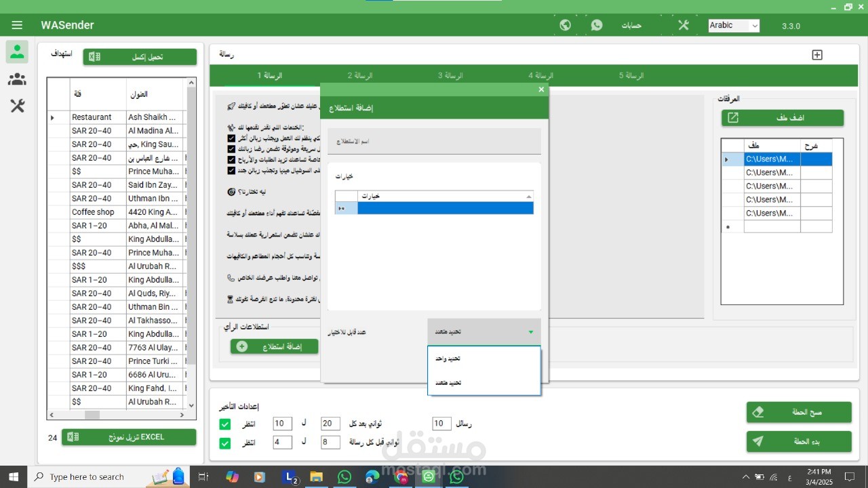
Task: Click the ملف column header in attachments
Action: point(772,146)
